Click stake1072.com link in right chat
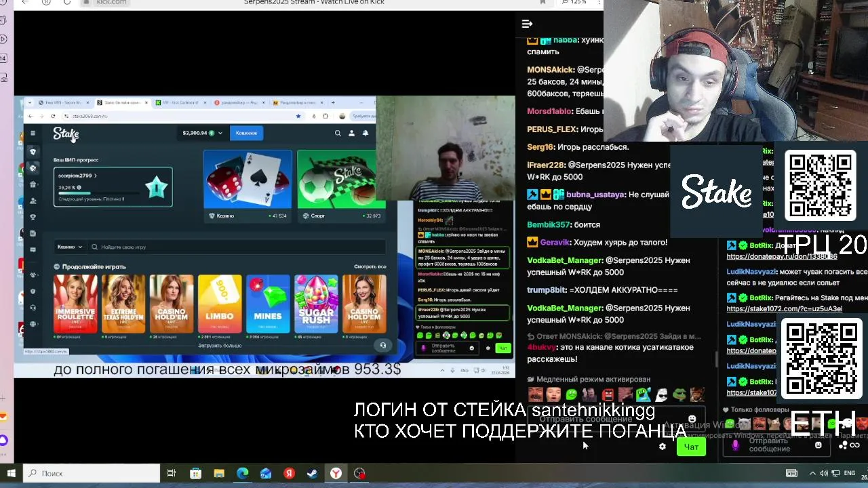This screenshot has width=868, height=488. [784, 308]
